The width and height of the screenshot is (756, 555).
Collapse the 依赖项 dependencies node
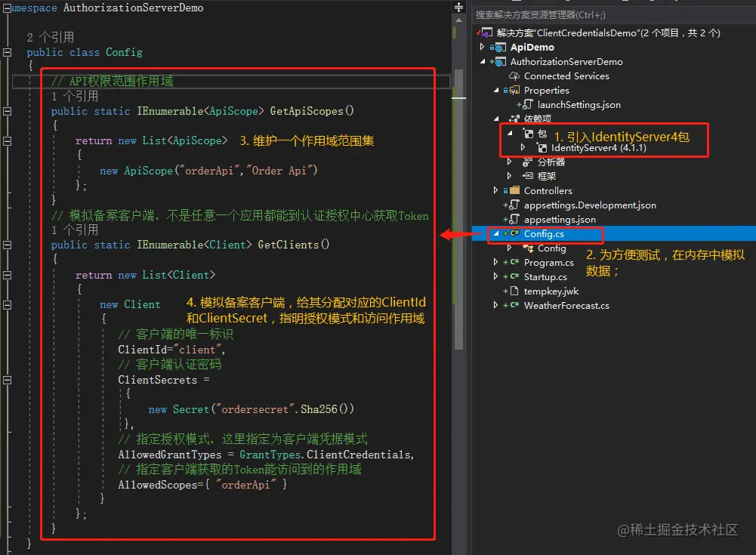(x=496, y=119)
